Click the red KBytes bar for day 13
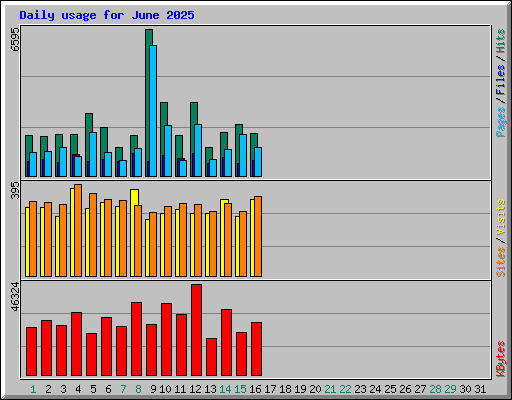The height and width of the screenshot is (400, 512). pos(211,357)
